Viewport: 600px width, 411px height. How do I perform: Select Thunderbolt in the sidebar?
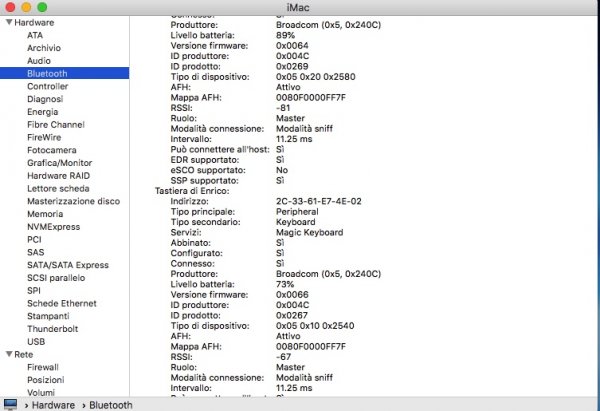tap(52, 329)
